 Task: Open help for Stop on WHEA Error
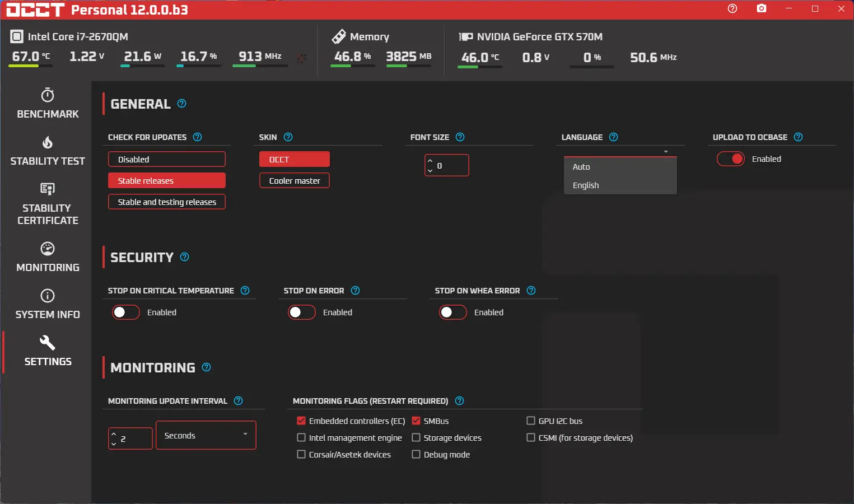tap(531, 291)
